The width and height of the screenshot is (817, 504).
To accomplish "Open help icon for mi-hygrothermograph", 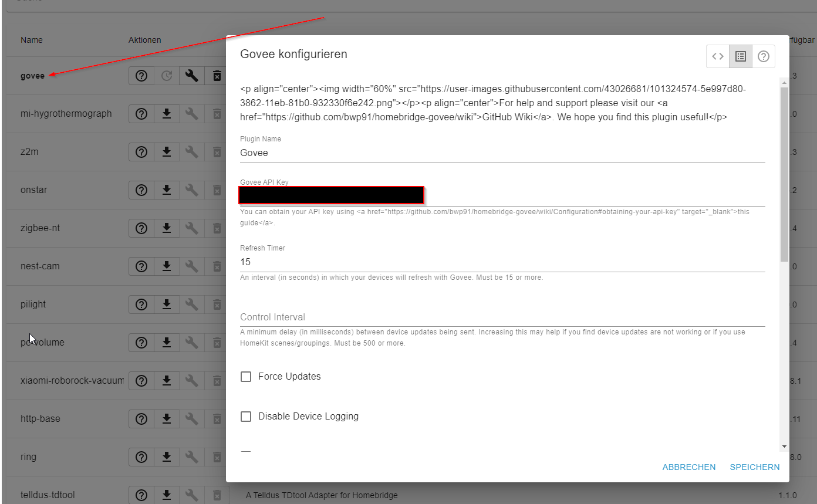I will (x=141, y=114).
